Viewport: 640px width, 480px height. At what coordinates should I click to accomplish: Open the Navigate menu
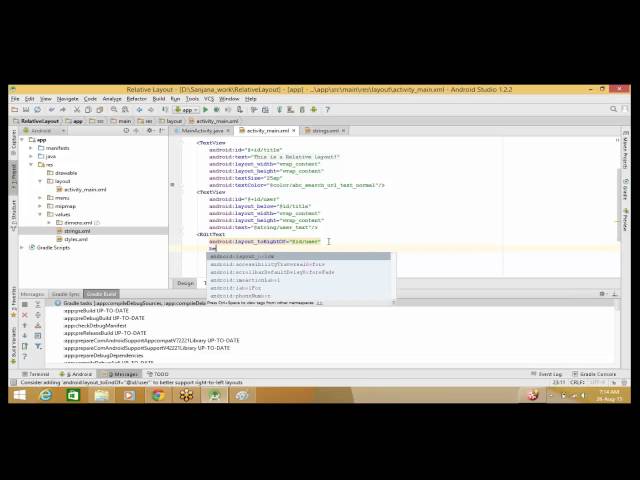67,99
